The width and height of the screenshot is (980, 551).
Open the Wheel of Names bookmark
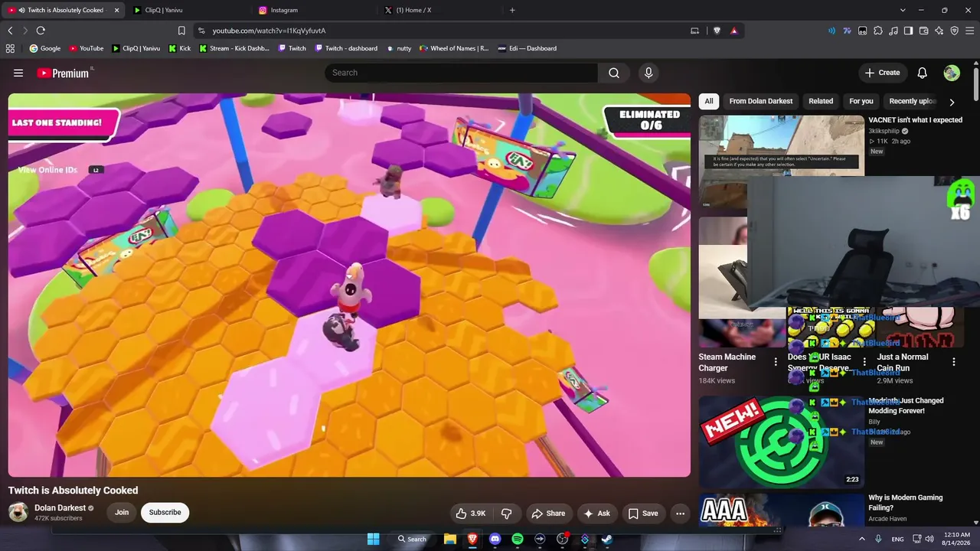(453, 48)
